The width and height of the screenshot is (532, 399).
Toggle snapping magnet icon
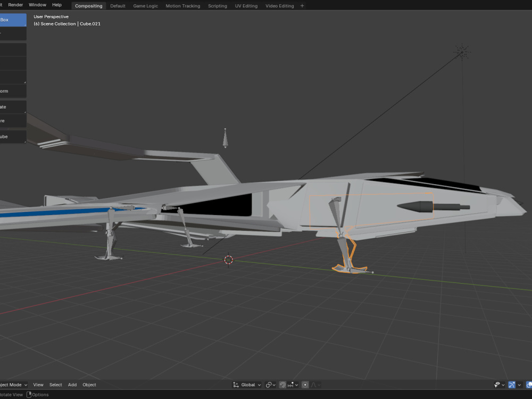pos(282,385)
